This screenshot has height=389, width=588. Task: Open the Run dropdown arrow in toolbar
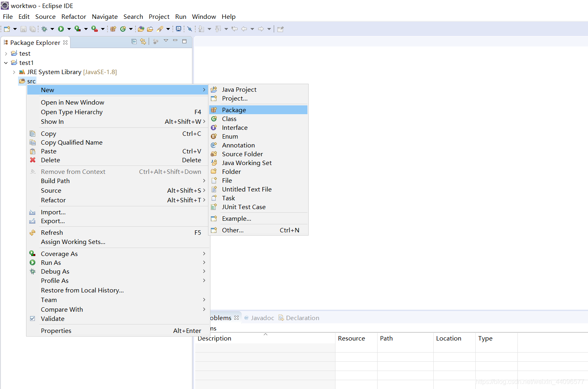click(x=69, y=29)
